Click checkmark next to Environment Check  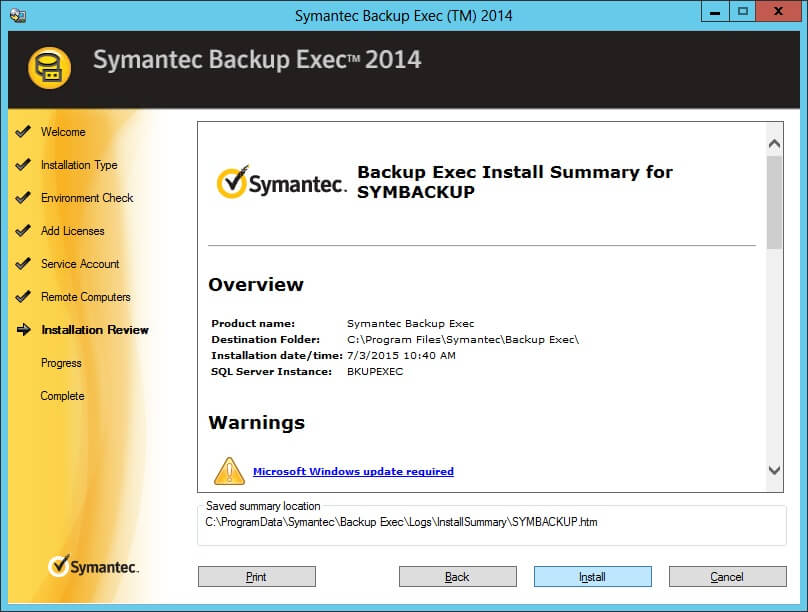click(23, 197)
